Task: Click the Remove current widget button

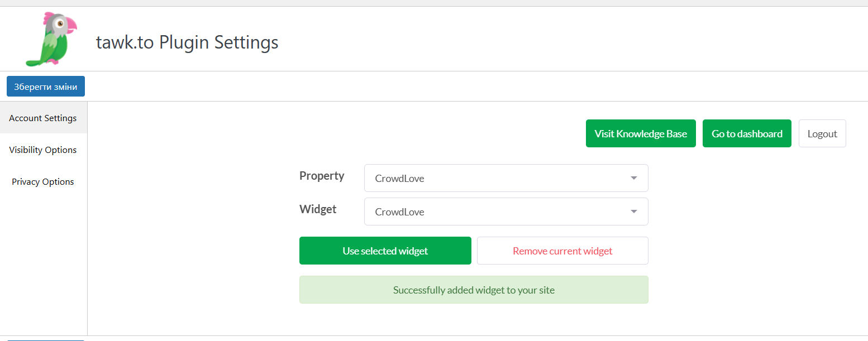Action: [x=562, y=251]
